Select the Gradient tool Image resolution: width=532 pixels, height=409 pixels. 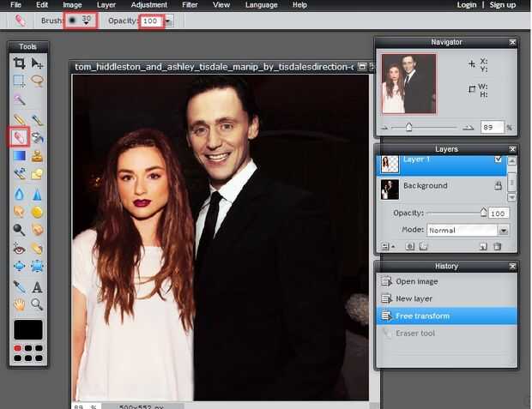click(x=19, y=155)
